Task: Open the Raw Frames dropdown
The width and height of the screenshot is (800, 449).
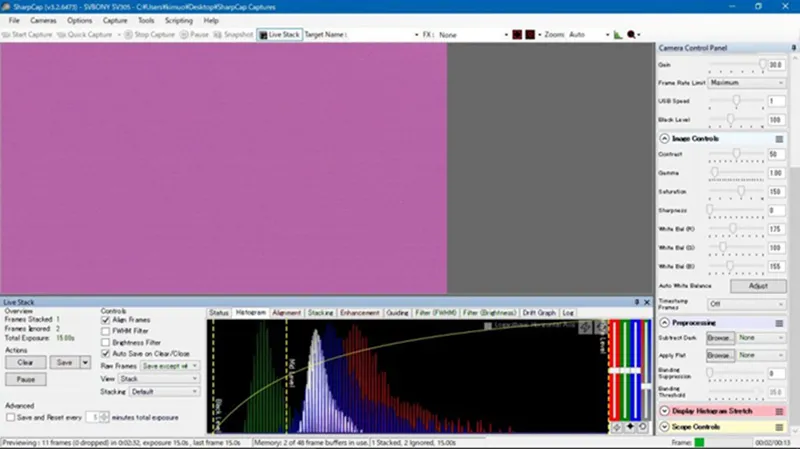Action: (x=169, y=366)
